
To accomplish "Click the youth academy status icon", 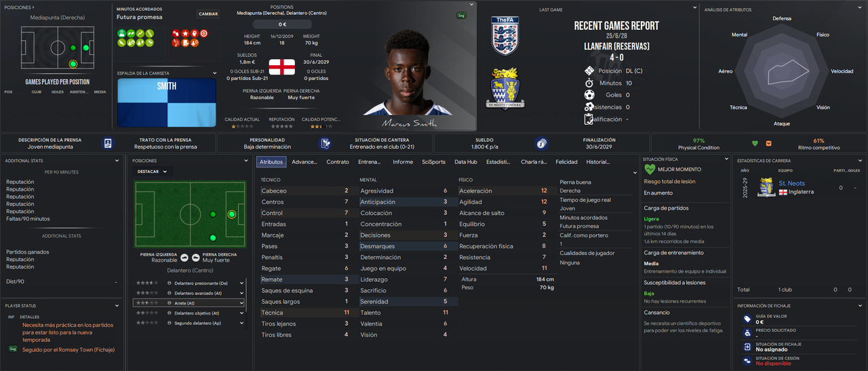I will (325, 143).
